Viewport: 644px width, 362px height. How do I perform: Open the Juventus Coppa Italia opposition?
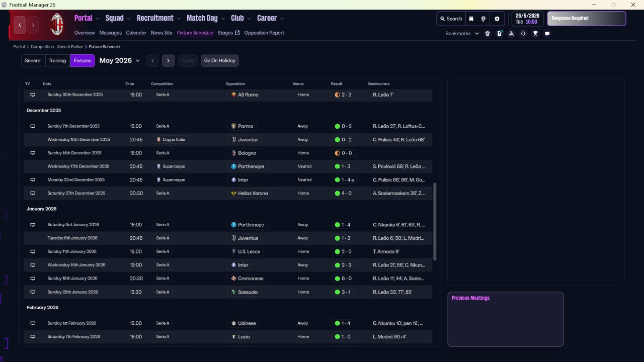pos(245,140)
